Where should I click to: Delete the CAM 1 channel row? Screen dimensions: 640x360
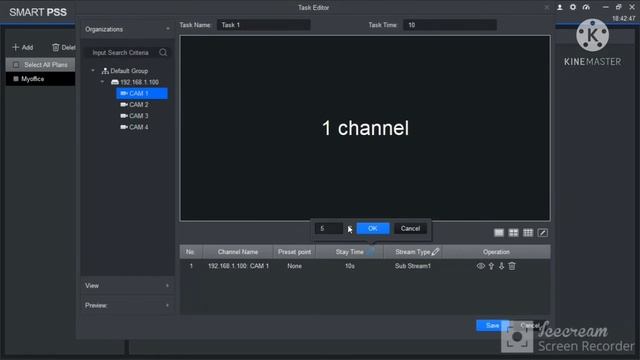pos(512,266)
